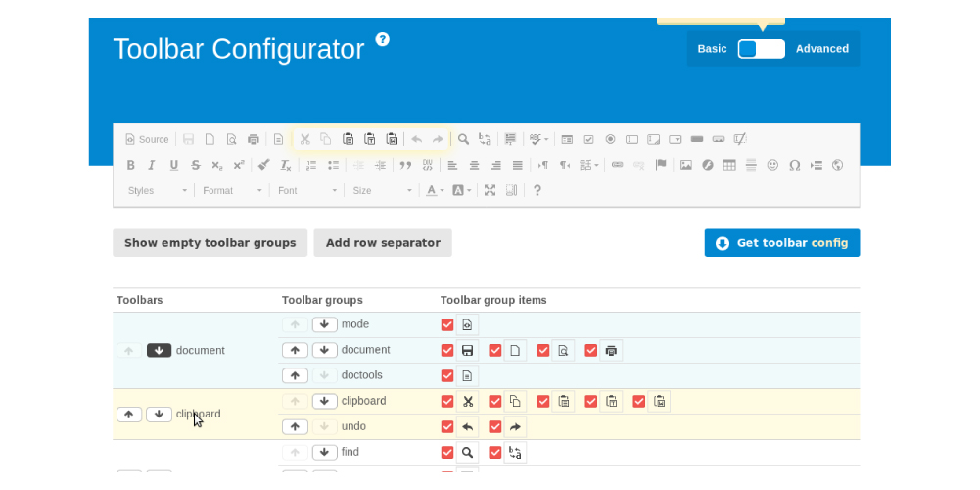This screenshot has height=490, width=980.
Task: Open the Language dropdown in editor toolbar
Action: (588, 166)
